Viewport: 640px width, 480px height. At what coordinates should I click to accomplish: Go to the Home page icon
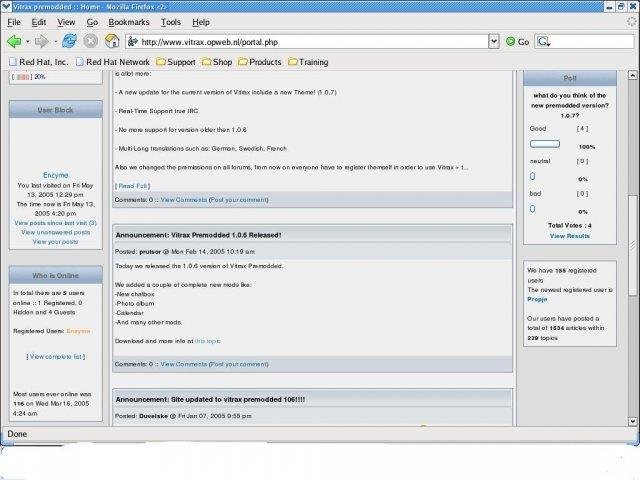[112, 41]
